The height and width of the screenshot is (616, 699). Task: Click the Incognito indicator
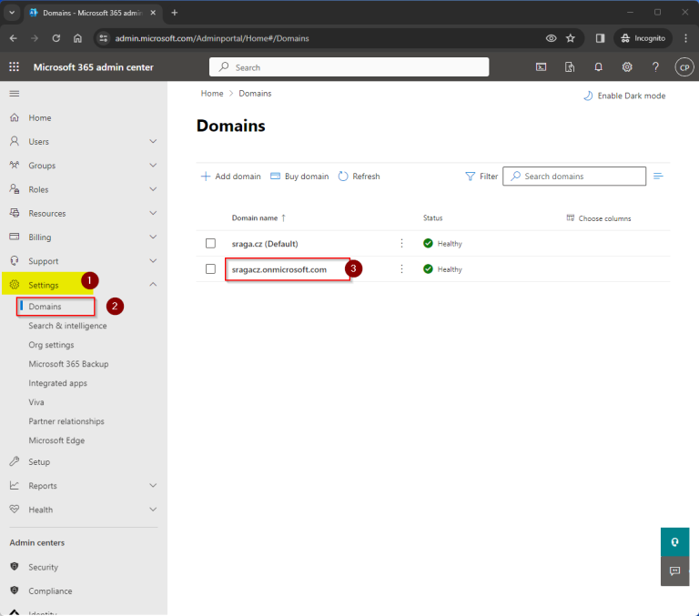coord(643,38)
